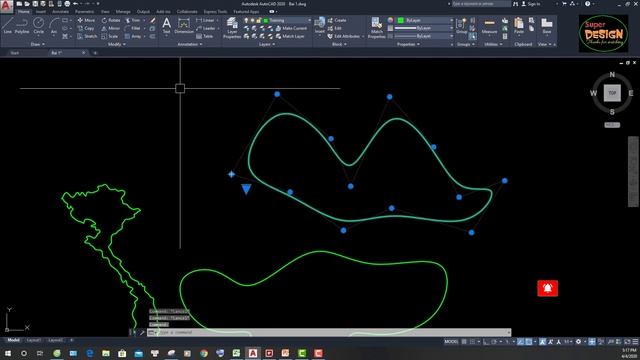Open Windows Start menu
Viewport: 640px width, 360px height.
(x=8, y=353)
